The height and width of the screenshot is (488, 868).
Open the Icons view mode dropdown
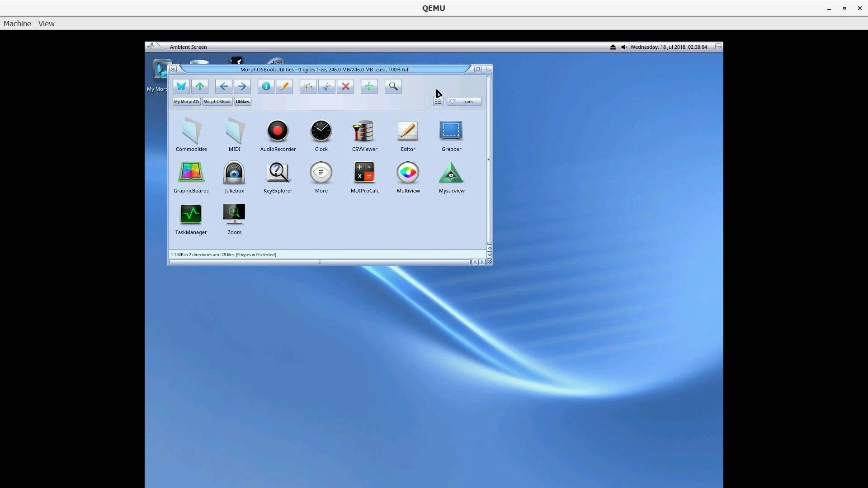click(x=464, y=102)
